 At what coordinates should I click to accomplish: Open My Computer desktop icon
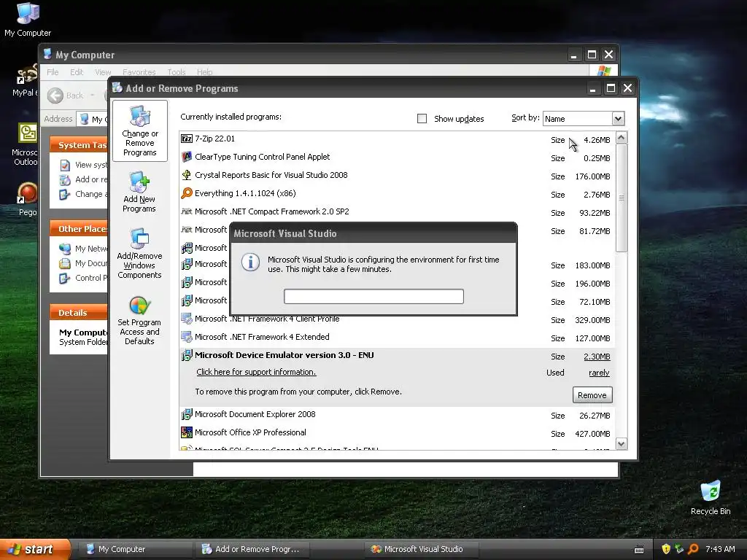[28, 20]
